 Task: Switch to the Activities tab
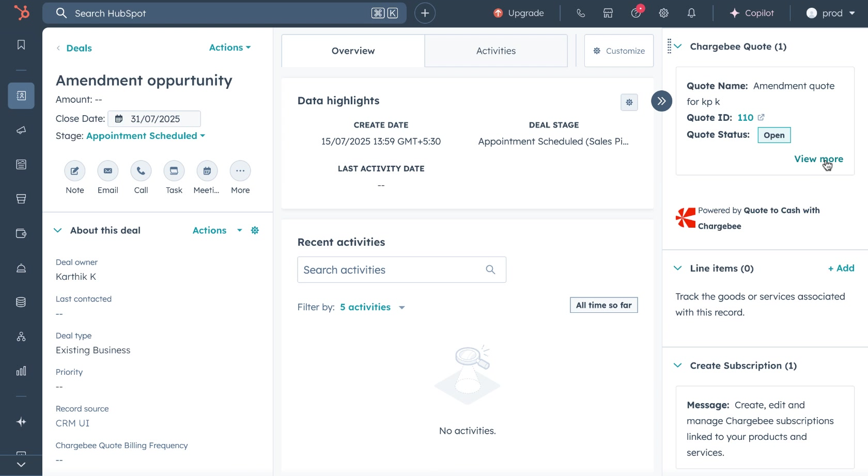click(x=495, y=51)
